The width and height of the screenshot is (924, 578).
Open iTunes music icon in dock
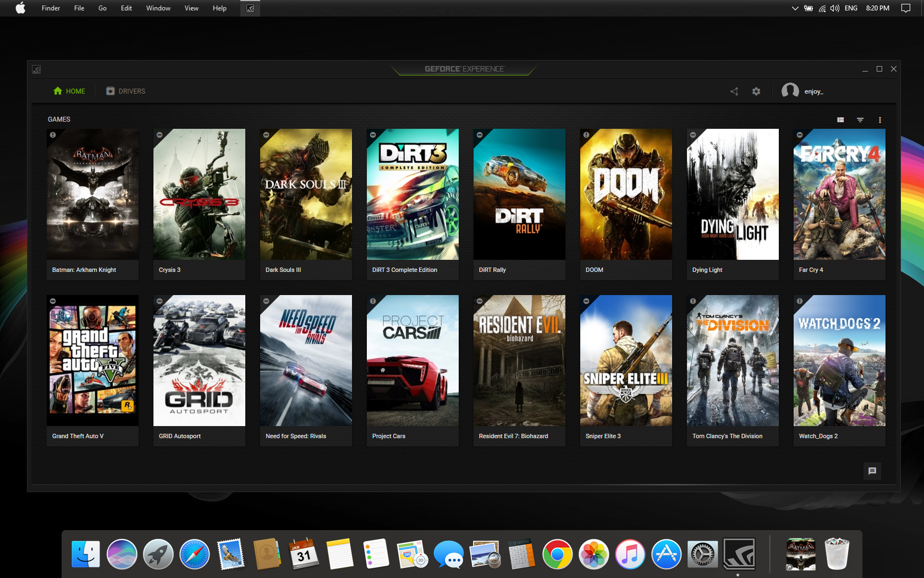pyautogui.click(x=630, y=554)
